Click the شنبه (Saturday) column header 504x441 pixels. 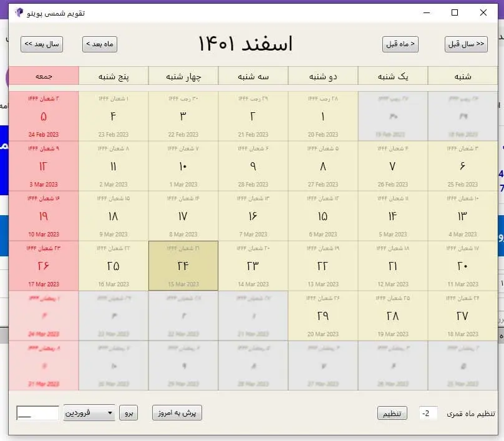pyautogui.click(x=463, y=76)
